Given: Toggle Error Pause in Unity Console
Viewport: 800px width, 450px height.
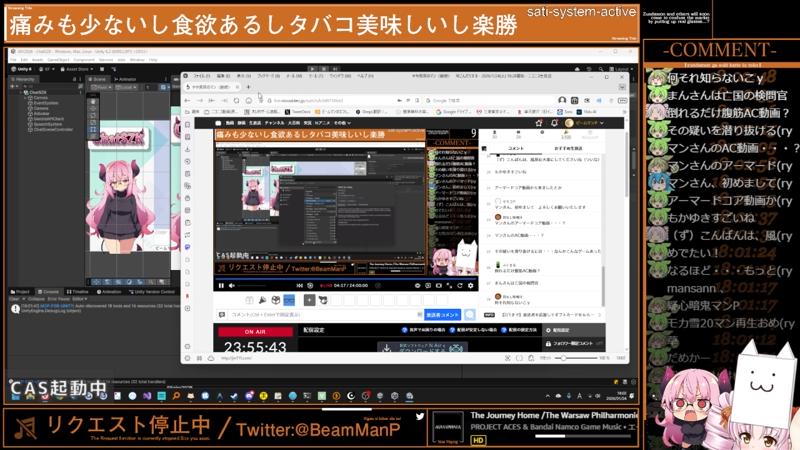Looking at the screenshot, I should (x=58, y=299).
